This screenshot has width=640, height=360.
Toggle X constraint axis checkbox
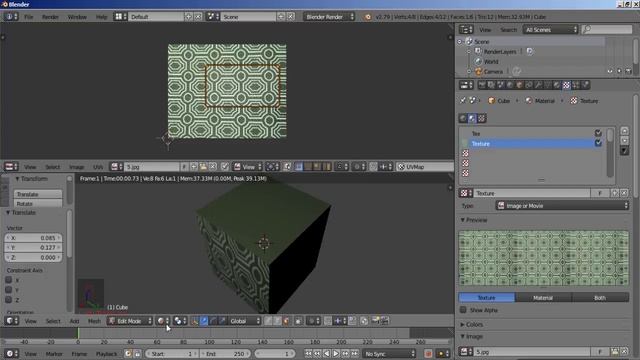[9, 280]
